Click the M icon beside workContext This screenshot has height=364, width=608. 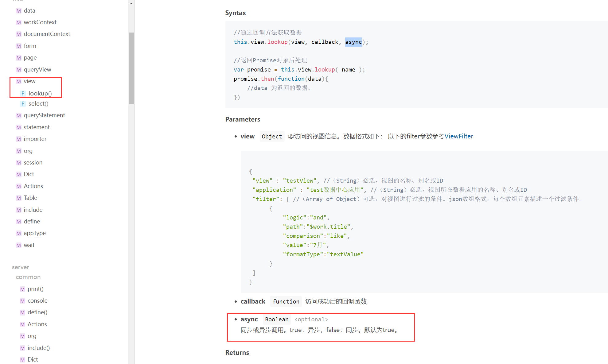[x=19, y=22]
